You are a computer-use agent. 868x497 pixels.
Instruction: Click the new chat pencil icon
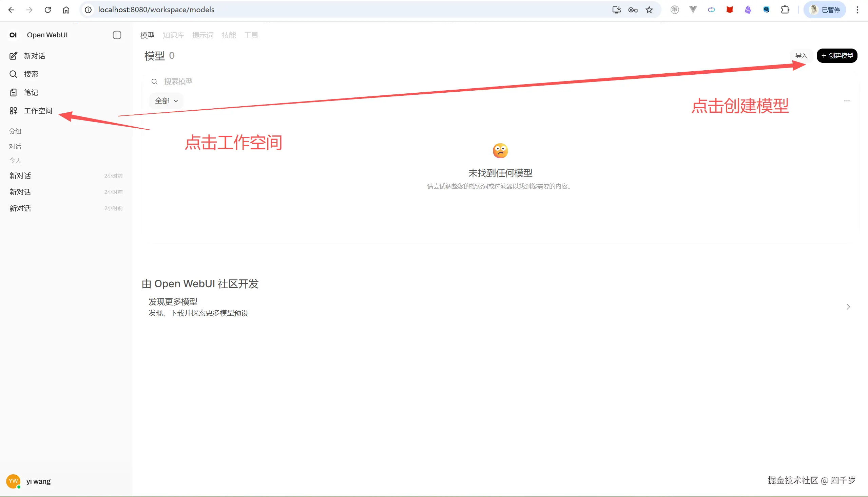(13, 56)
